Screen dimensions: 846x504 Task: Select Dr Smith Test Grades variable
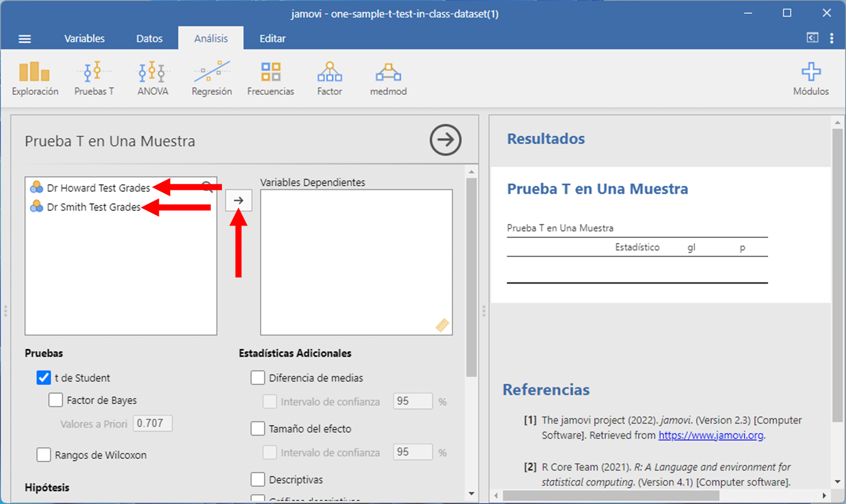pyautogui.click(x=93, y=207)
